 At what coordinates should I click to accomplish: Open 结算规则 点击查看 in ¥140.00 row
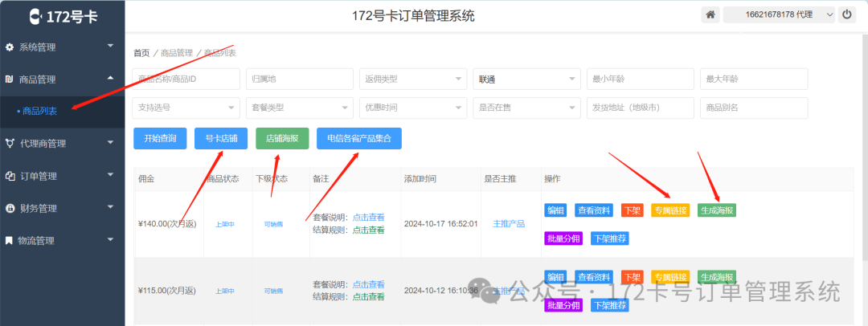tap(369, 230)
